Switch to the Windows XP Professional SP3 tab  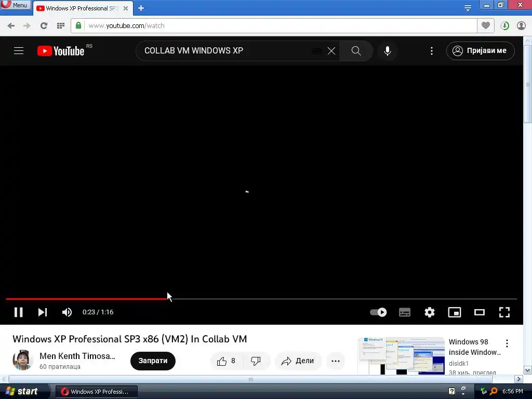point(83,8)
